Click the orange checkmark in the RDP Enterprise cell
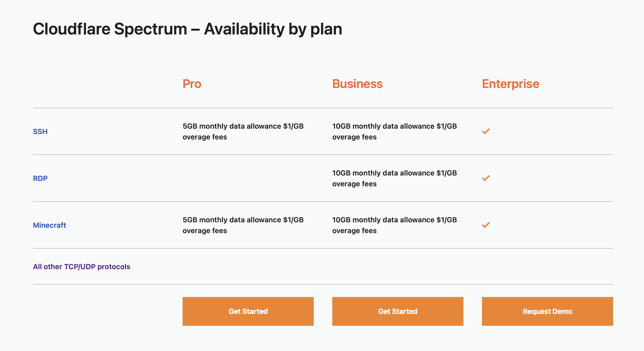This screenshot has height=351, width=644. click(x=486, y=178)
